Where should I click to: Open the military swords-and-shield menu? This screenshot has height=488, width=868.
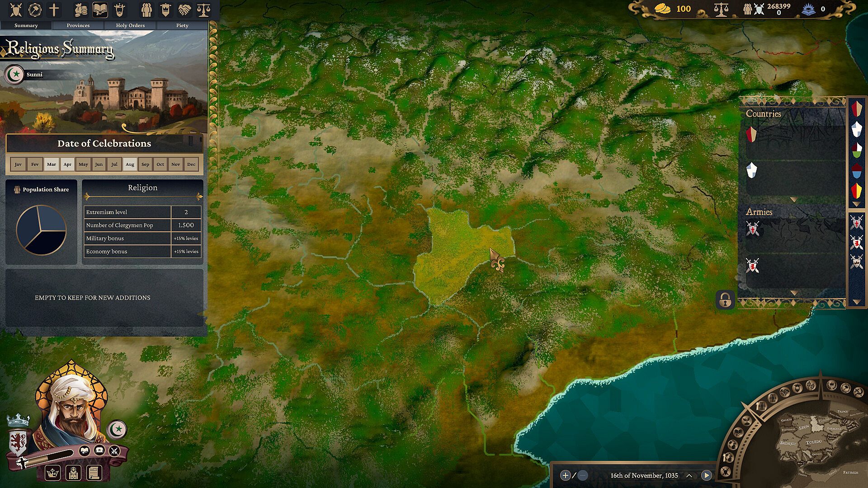point(16,9)
